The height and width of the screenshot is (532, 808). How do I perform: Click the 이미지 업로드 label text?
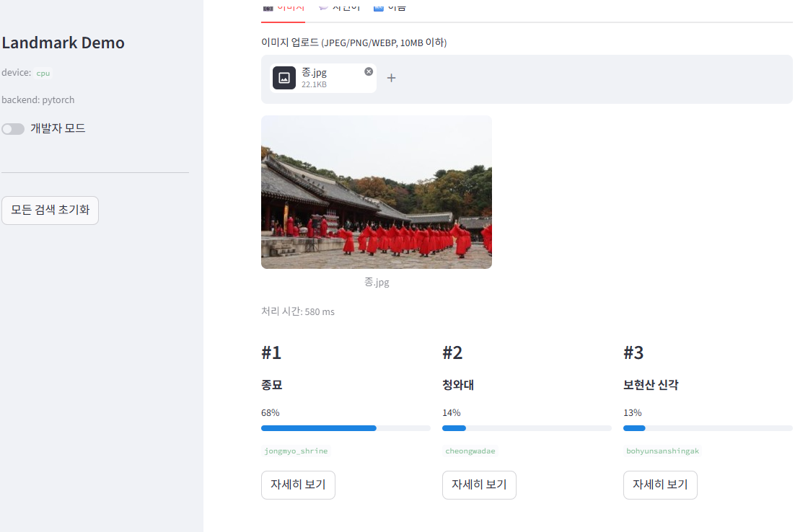(x=354, y=43)
